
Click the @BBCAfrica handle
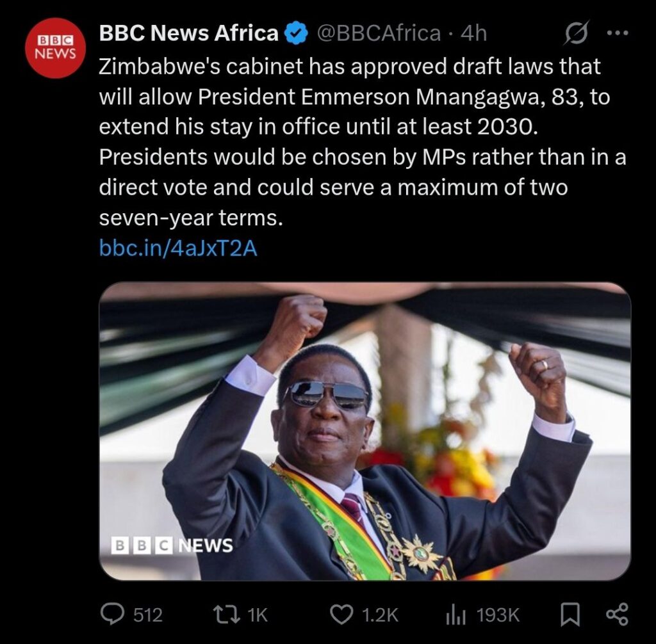point(379,33)
